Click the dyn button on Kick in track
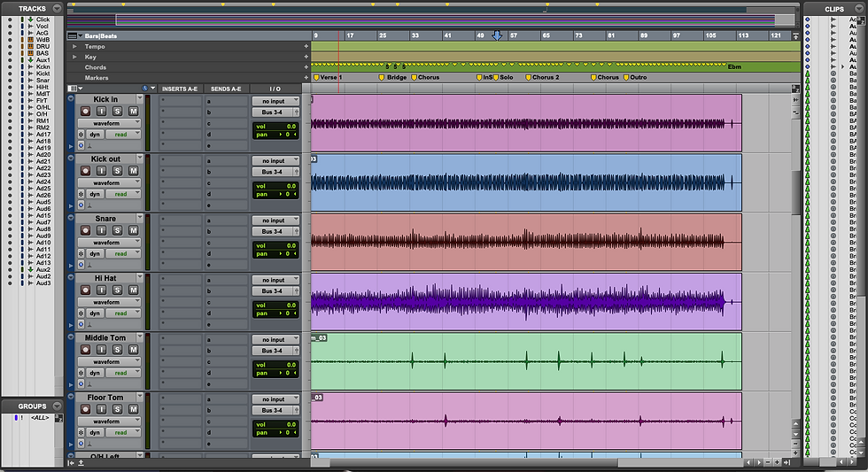868x472 pixels. 96,135
